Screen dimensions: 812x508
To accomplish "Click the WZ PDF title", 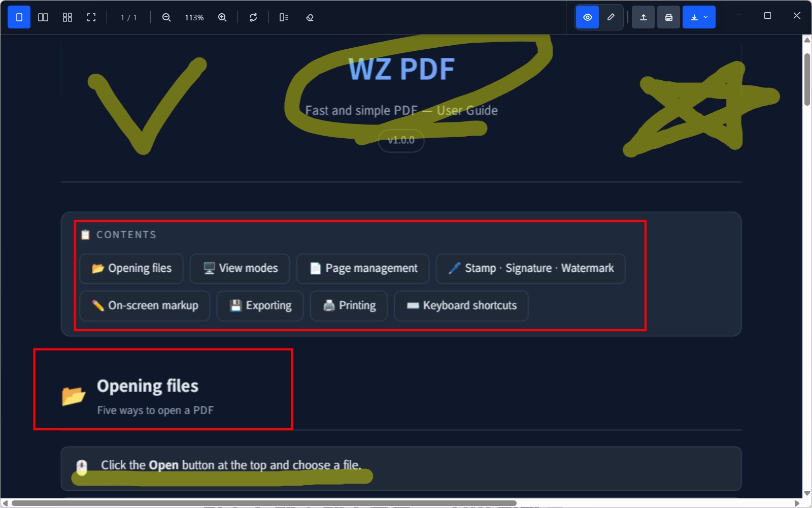I will 401,69.
